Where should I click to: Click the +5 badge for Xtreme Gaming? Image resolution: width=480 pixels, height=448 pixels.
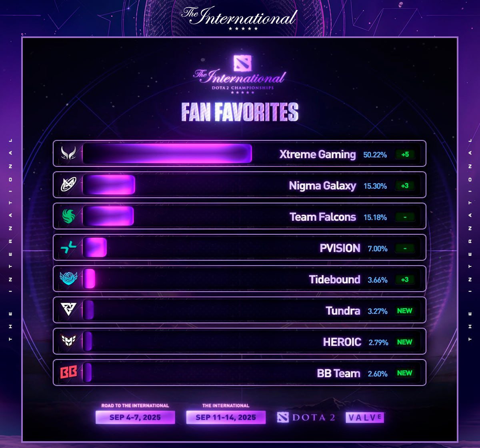pyautogui.click(x=405, y=154)
